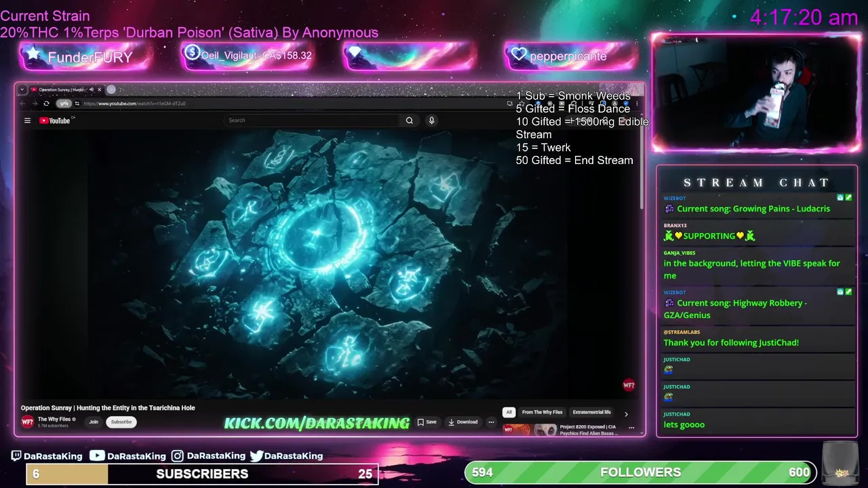Click the followers goal progress bar

(639, 472)
